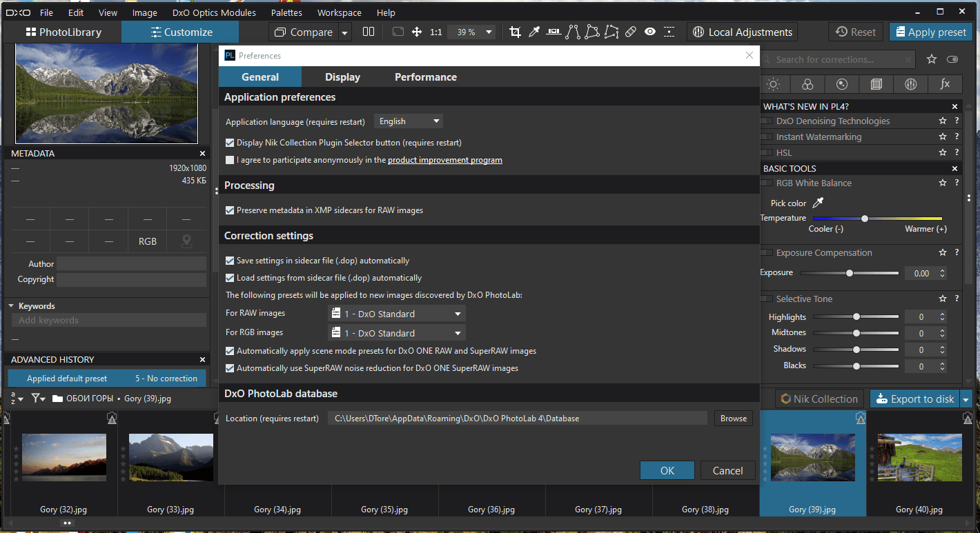This screenshot has height=533, width=980.
Task: Click Cancel in Preferences dialog
Action: tap(728, 470)
